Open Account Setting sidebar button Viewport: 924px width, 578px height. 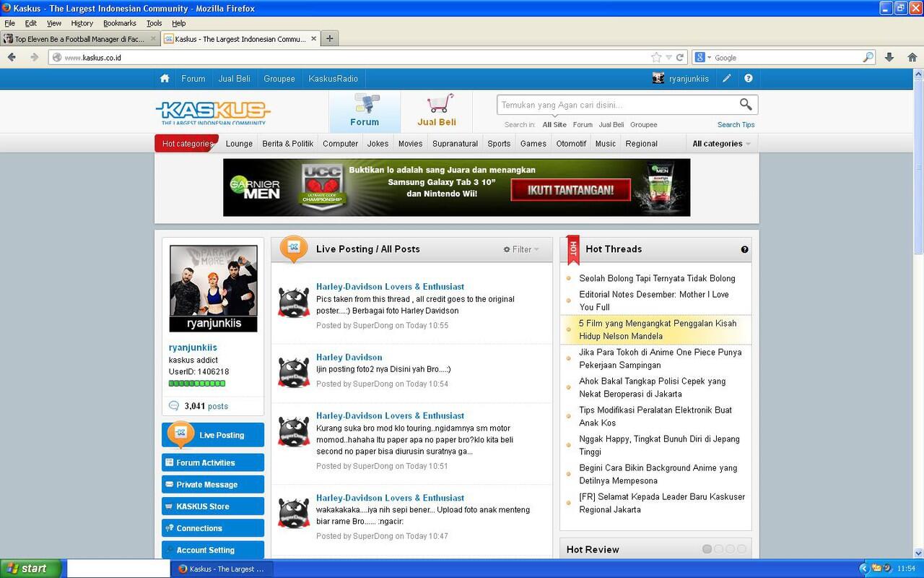(x=213, y=550)
